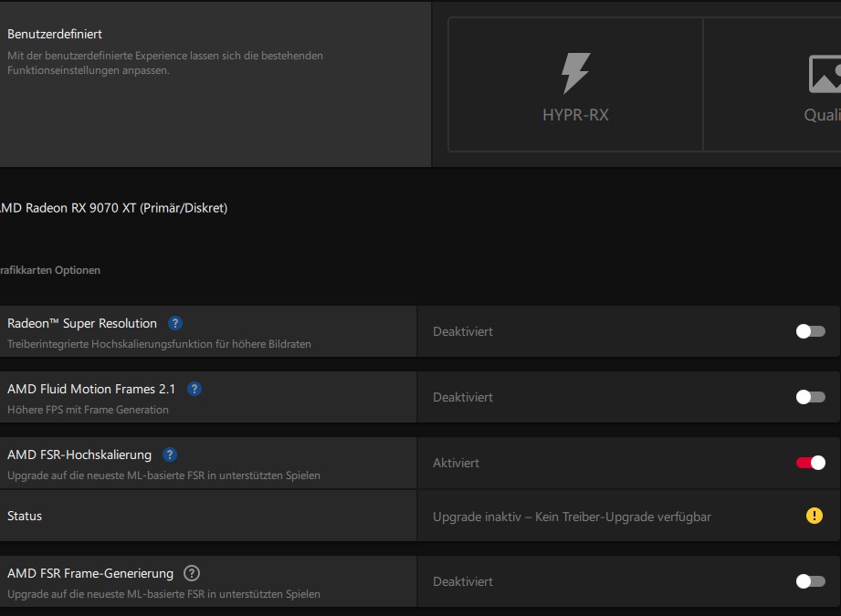Click the Quality profile image icon
Screen dimensions: 841x616
pos(825,74)
